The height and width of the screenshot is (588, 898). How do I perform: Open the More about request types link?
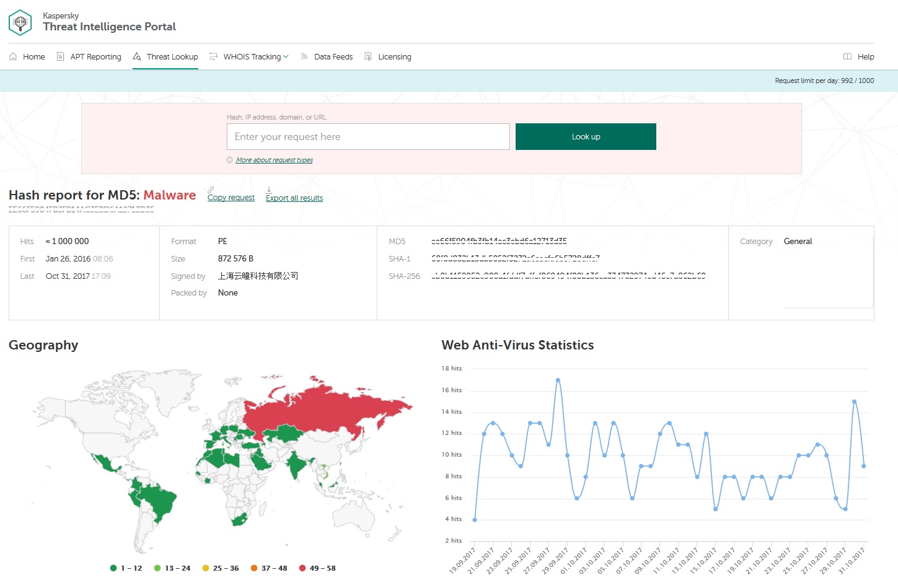[274, 160]
